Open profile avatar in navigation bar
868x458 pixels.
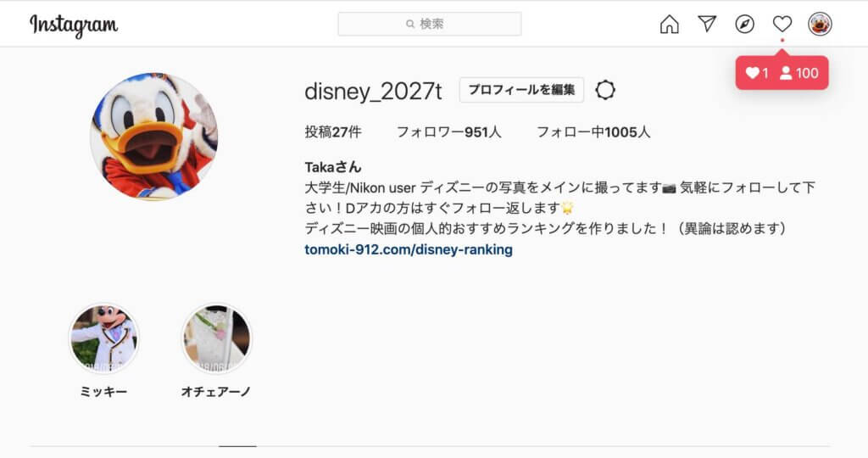click(819, 25)
